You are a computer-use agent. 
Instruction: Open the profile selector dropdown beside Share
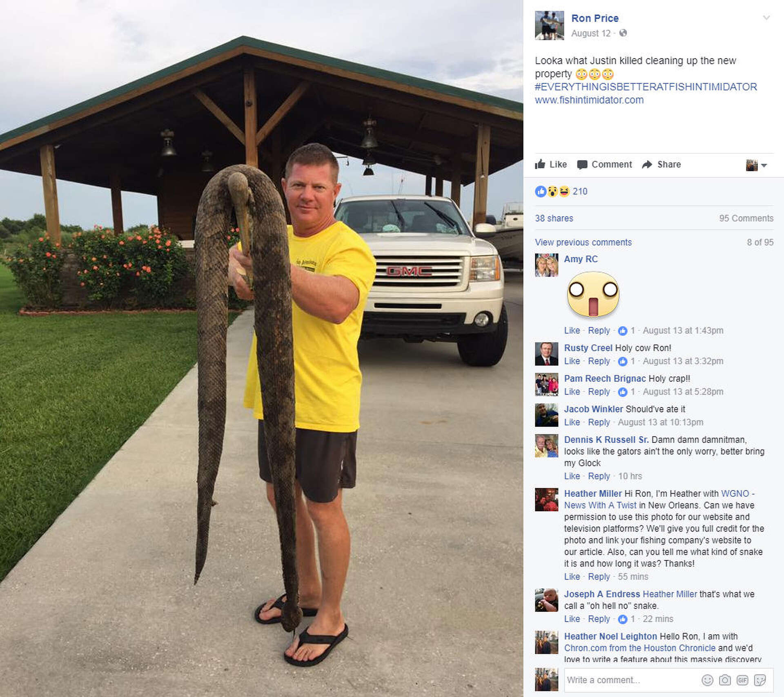757,165
